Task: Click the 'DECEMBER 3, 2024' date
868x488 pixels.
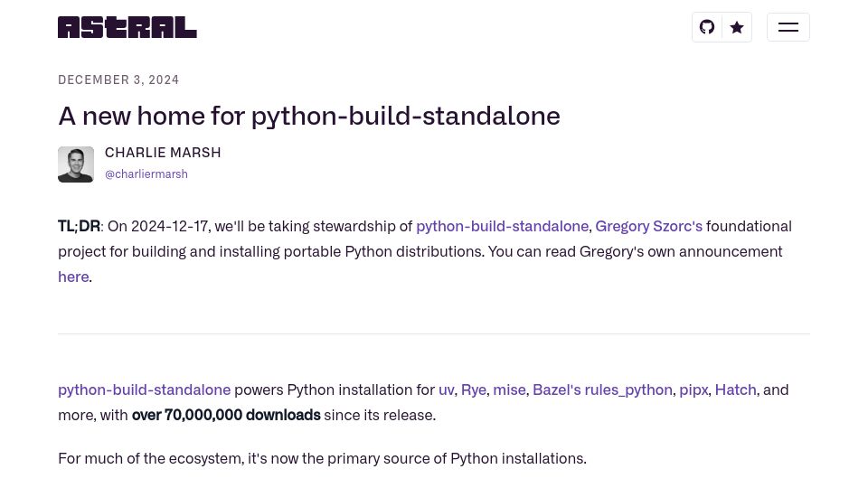Action: pos(118,80)
